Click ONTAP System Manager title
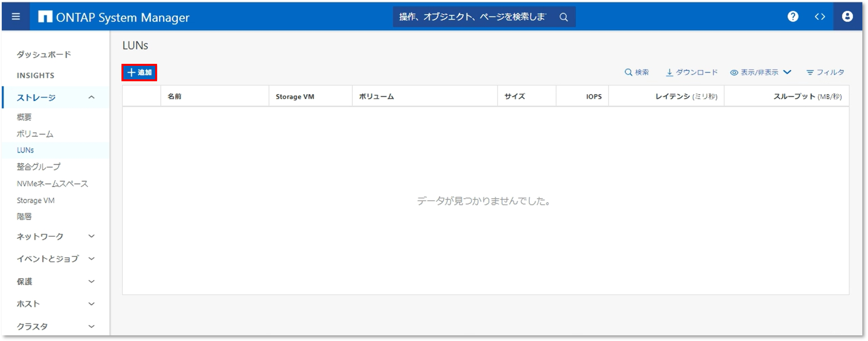868x341 pixels. (123, 17)
